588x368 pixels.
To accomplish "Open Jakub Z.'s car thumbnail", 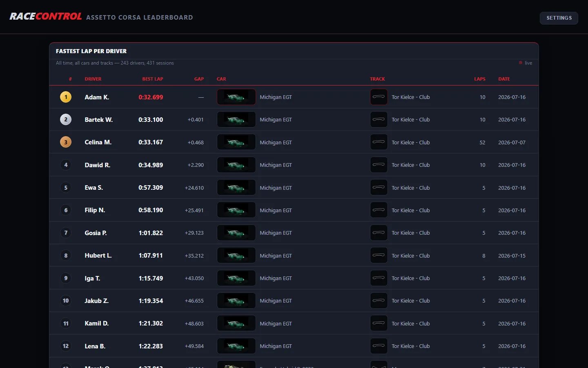I will (x=236, y=301).
